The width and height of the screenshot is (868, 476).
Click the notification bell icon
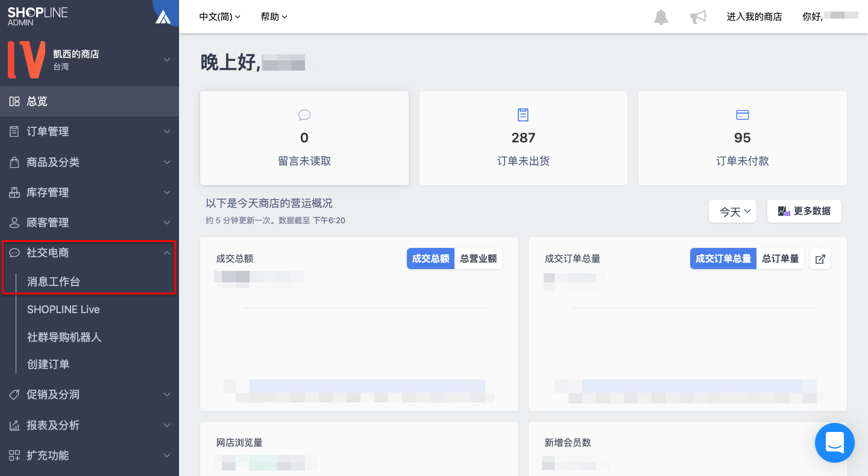(661, 17)
